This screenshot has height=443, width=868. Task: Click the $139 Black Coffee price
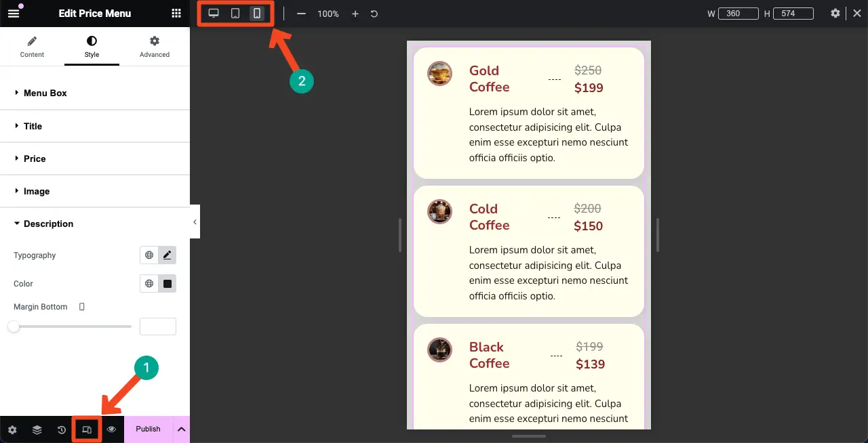pyautogui.click(x=590, y=364)
